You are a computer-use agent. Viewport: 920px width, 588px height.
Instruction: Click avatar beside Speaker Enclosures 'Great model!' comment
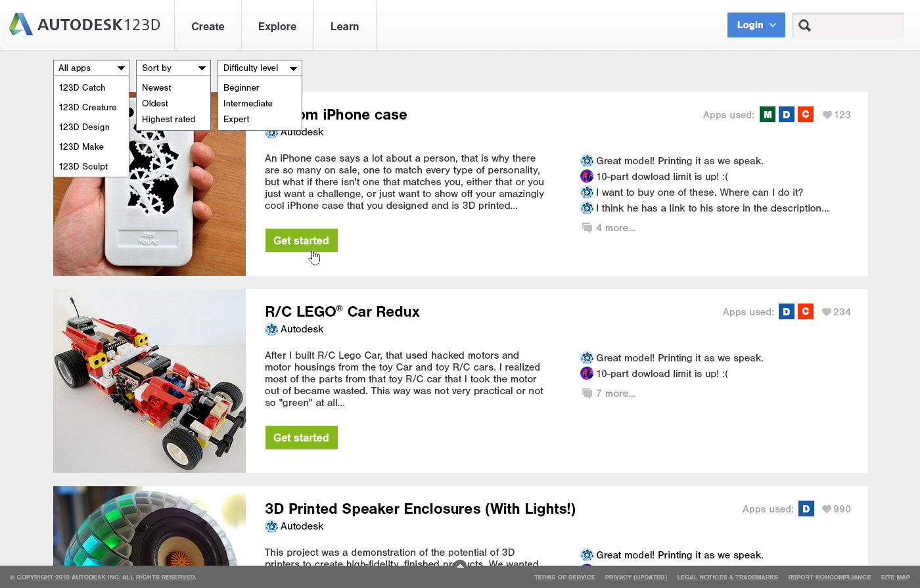[587, 555]
